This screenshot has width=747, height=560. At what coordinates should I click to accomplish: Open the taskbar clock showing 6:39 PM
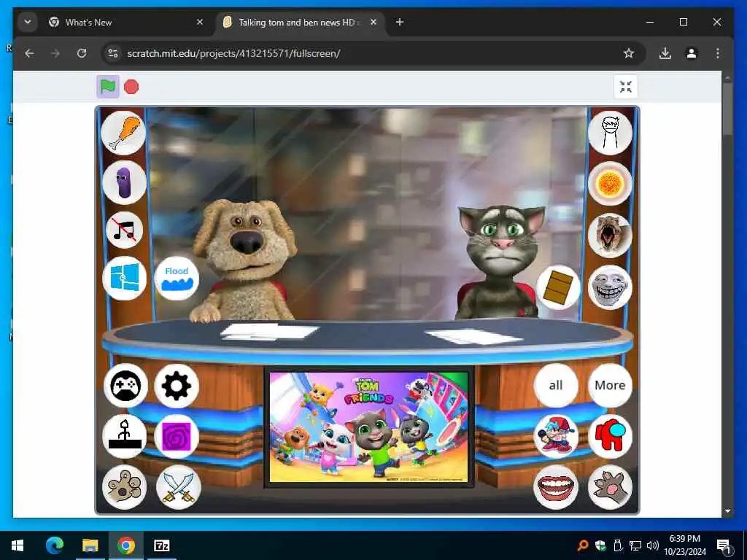click(x=685, y=545)
